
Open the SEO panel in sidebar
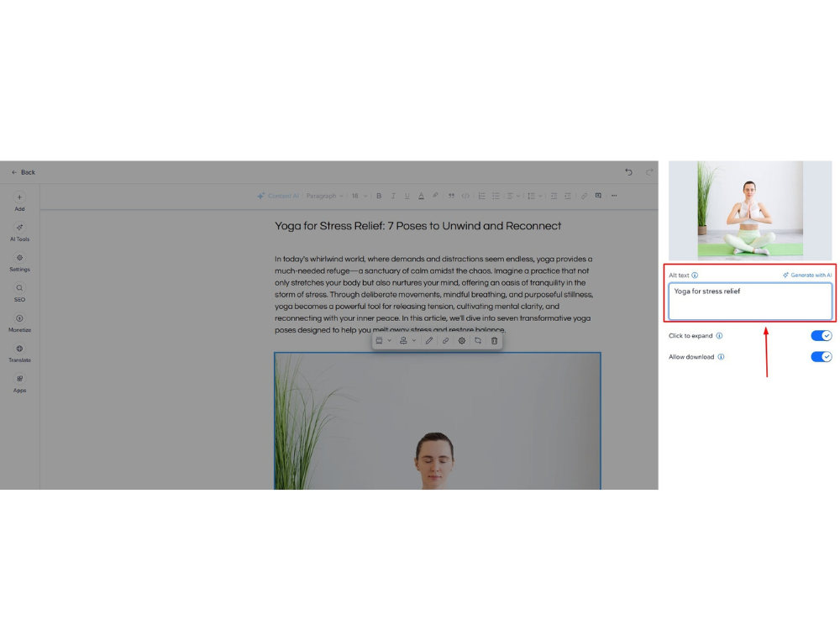[x=19, y=293]
